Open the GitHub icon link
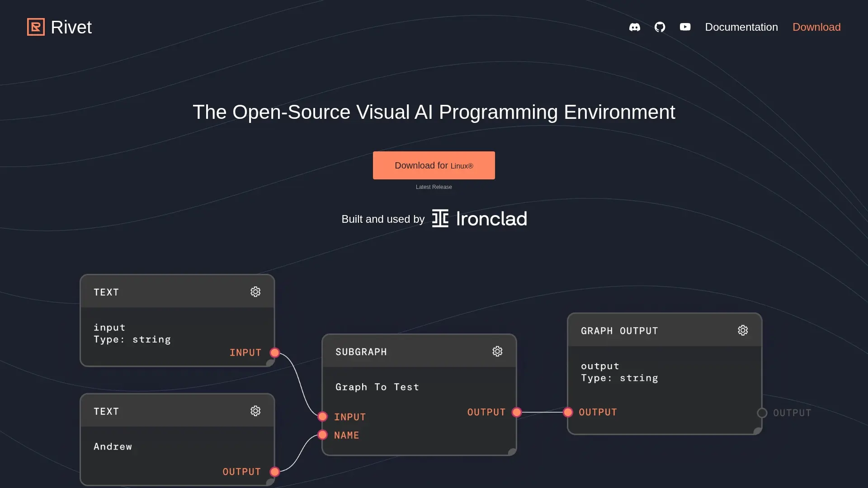868x488 pixels. tap(660, 27)
